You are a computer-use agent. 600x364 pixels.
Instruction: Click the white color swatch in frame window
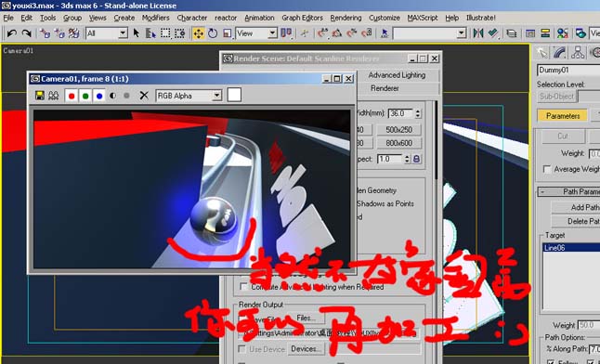tap(234, 95)
